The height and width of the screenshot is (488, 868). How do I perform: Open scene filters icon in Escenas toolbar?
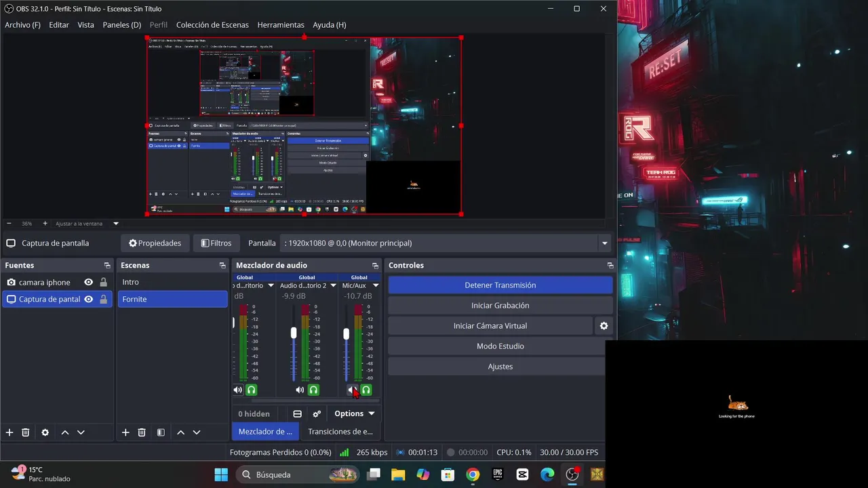161,432
